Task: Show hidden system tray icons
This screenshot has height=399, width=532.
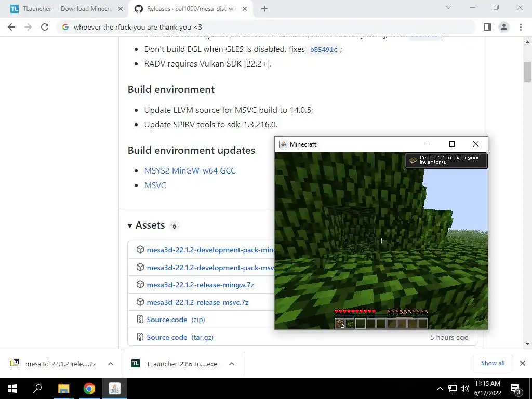Action: pyautogui.click(x=440, y=389)
